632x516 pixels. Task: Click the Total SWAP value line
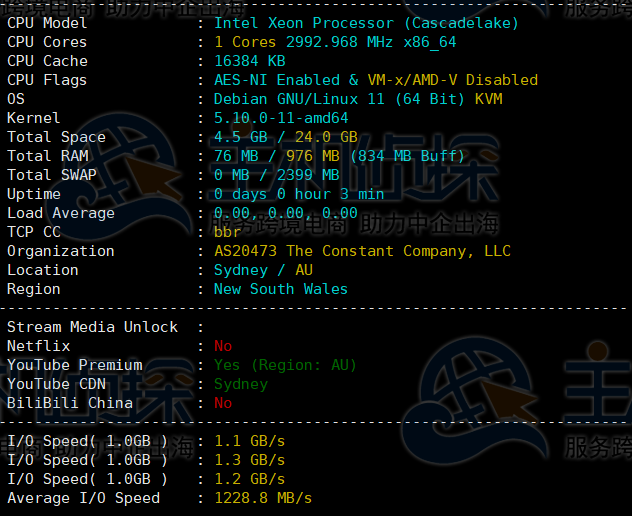coord(276,175)
